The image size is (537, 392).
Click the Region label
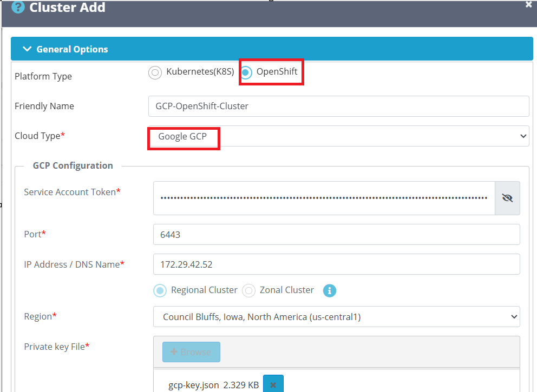40,316
